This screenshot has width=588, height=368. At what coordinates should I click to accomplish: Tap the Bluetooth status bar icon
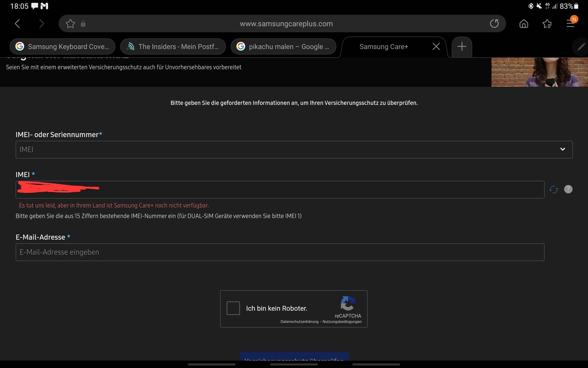pyautogui.click(x=531, y=6)
